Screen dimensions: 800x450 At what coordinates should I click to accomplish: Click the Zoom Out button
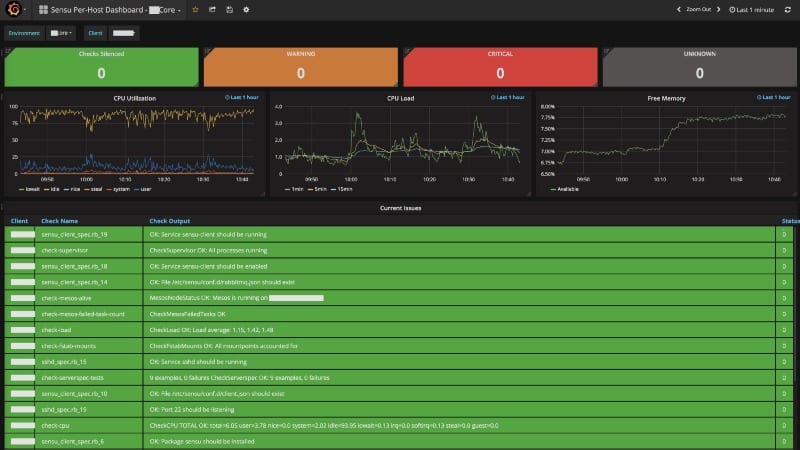pyautogui.click(x=698, y=9)
